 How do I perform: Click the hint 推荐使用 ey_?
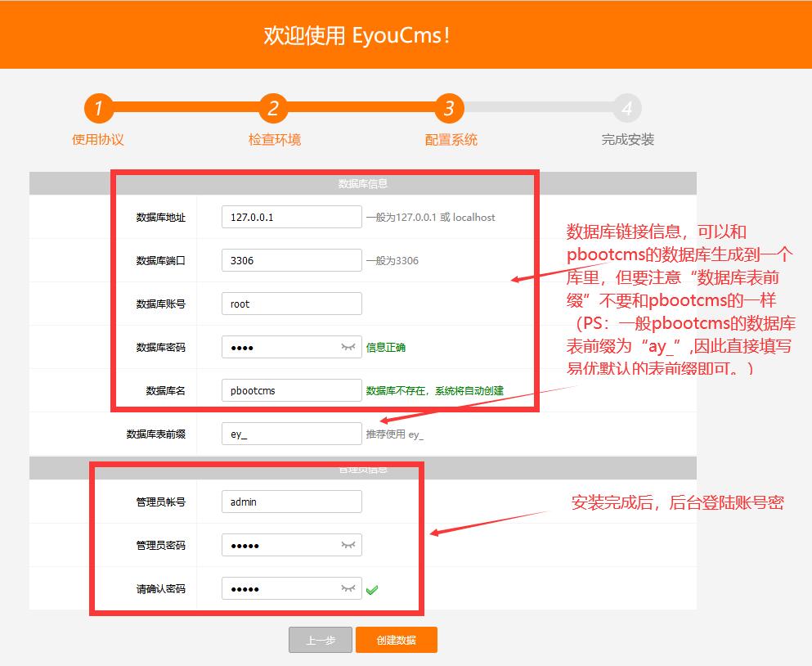[x=395, y=434]
